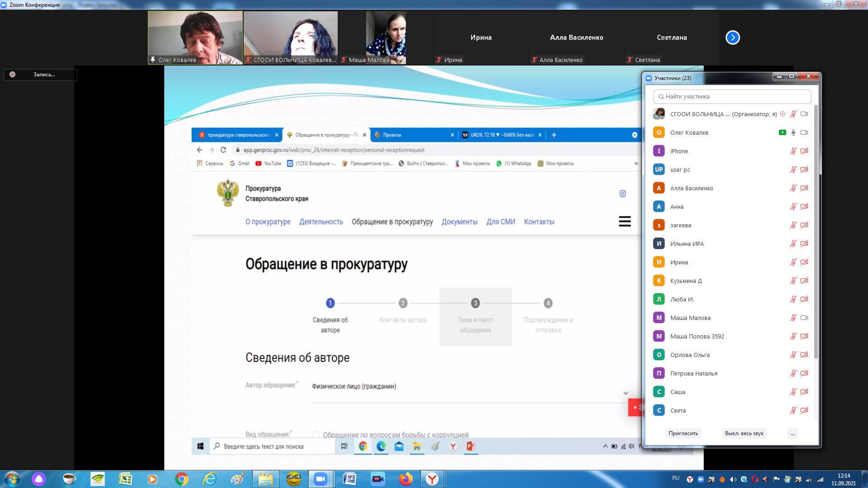Click the RU language indicator in tray

[676, 478]
